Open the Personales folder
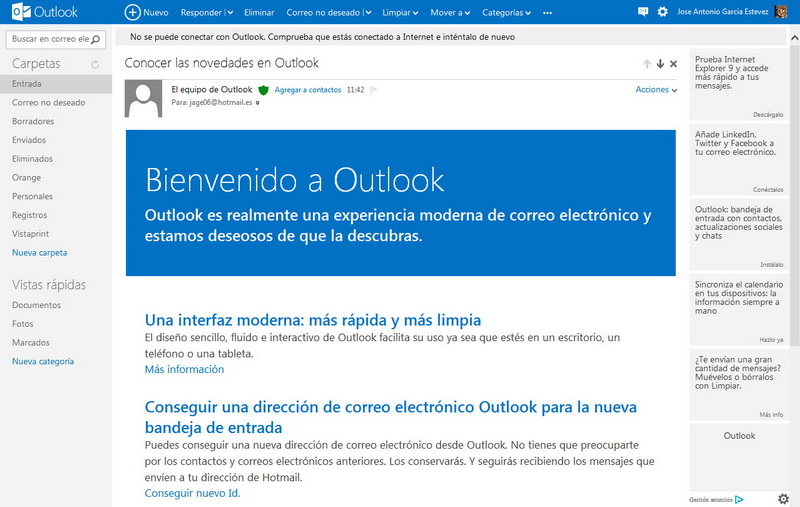Viewport: 800px width, 507px height. click(32, 196)
